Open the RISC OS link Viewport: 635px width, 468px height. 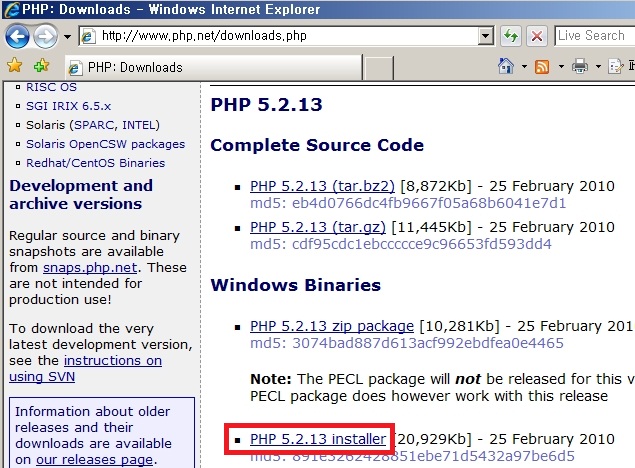click(x=51, y=87)
